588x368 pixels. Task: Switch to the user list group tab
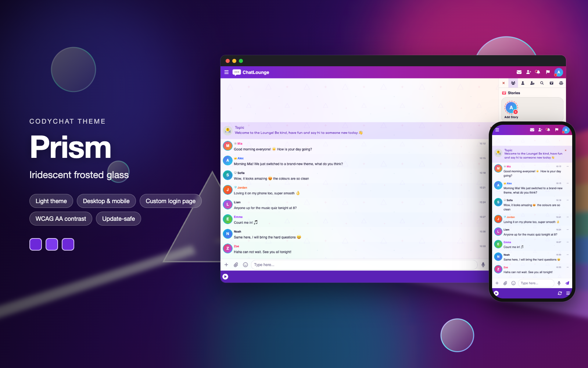click(513, 83)
